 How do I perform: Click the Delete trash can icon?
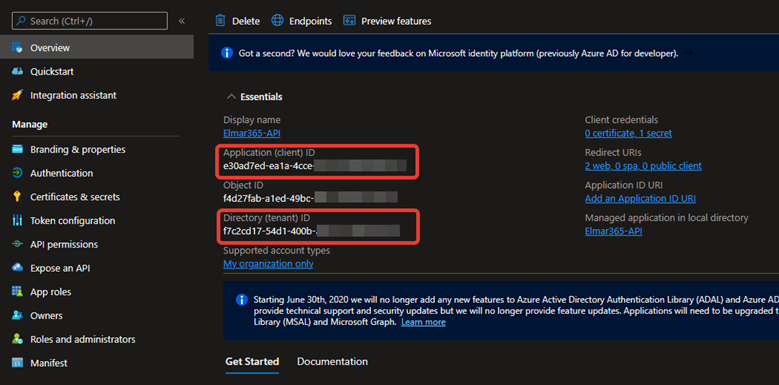(220, 20)
